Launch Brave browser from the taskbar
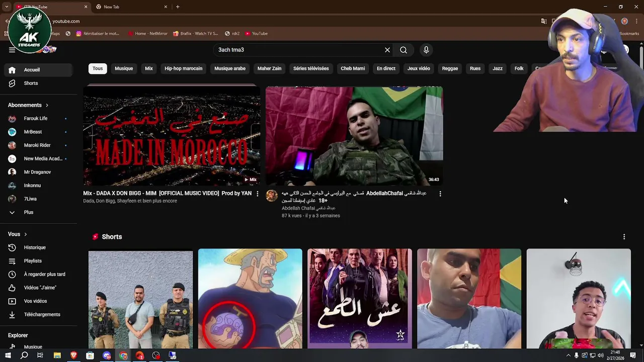This screenshot has height=362, width=644. [74, 355]
